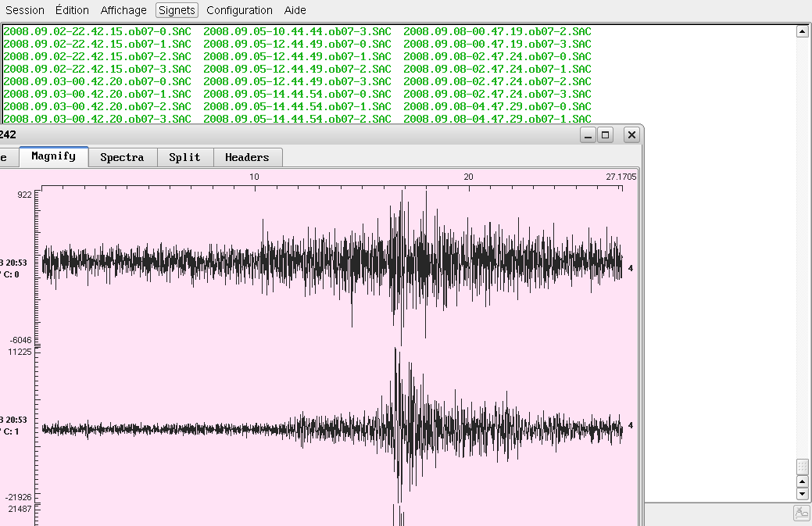Viewport: 812px width, 526px height.
Task: Click the 27.1705 time axis end label
Action: 621,177
